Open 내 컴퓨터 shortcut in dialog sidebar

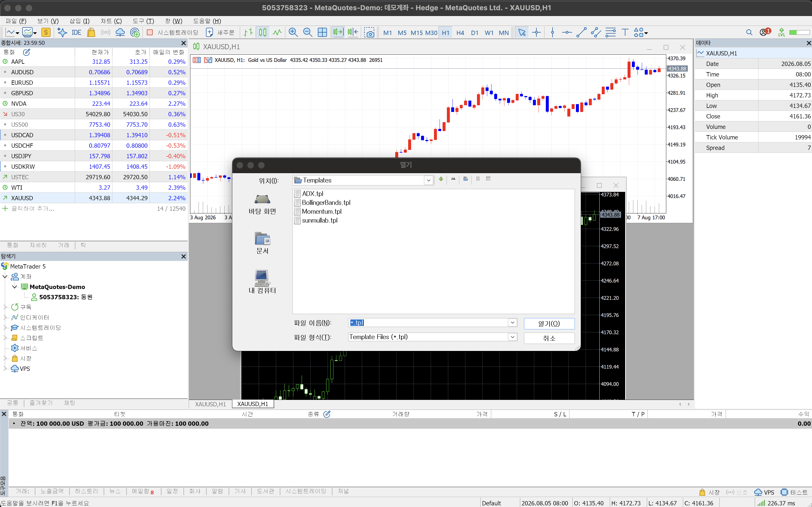262,282
